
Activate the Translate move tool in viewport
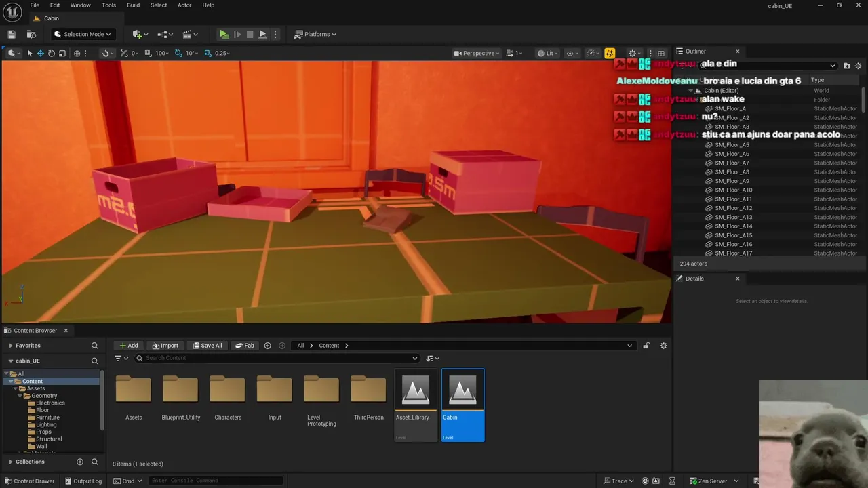click(40, 53)
